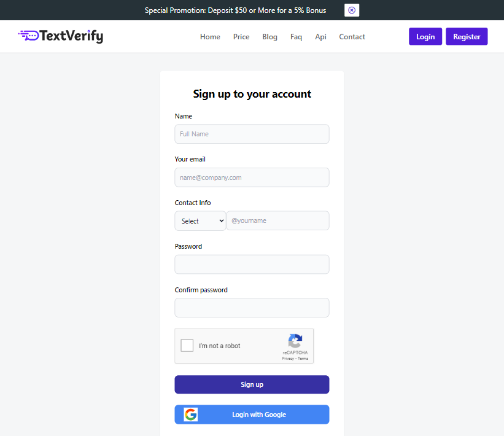Open the Faq page
The image size is (504, 436).
coord(296,37)
